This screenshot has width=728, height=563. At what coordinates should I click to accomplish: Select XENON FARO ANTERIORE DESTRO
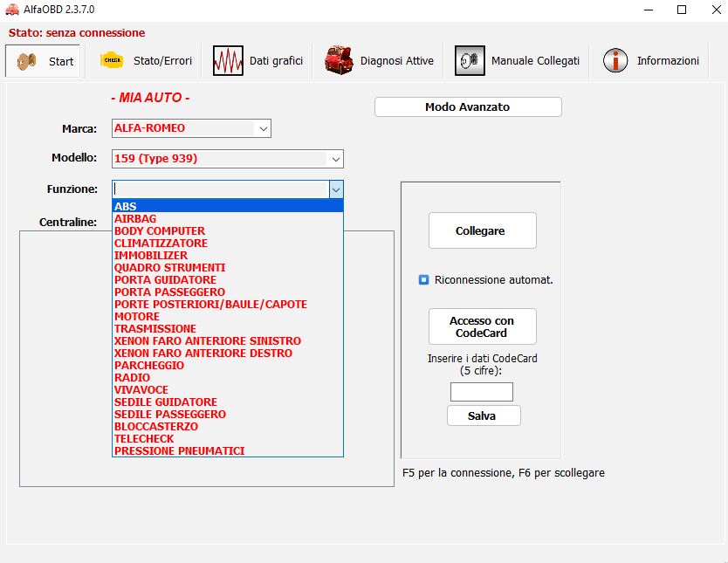[228, 354]
